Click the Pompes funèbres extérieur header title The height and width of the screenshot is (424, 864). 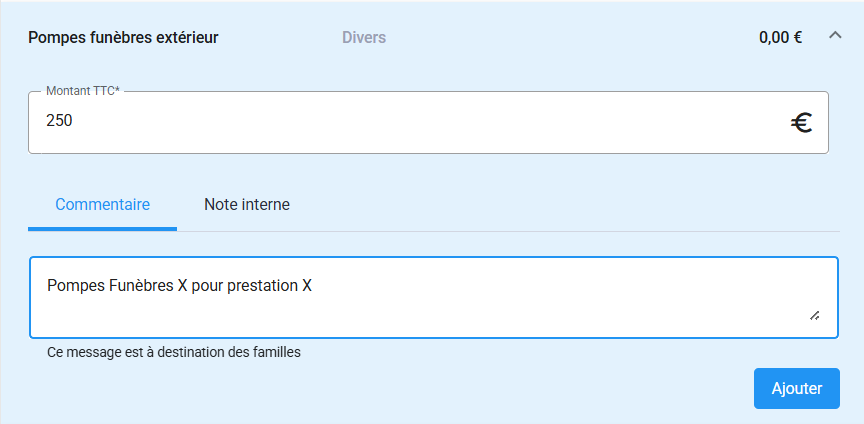tap(123, 38)
